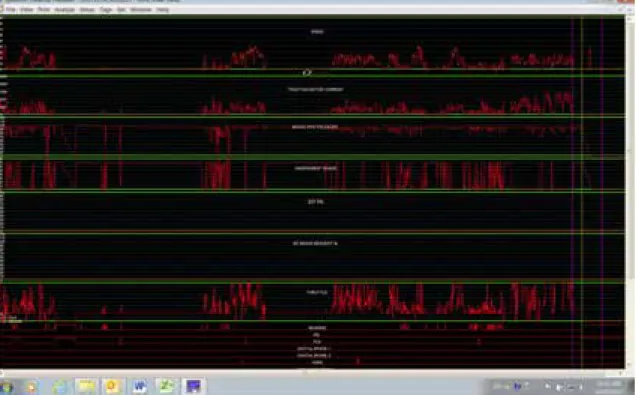Click the horizontal scrollbar below plots
This screenshot has height=395, width=637.
(x=312, y=372)
